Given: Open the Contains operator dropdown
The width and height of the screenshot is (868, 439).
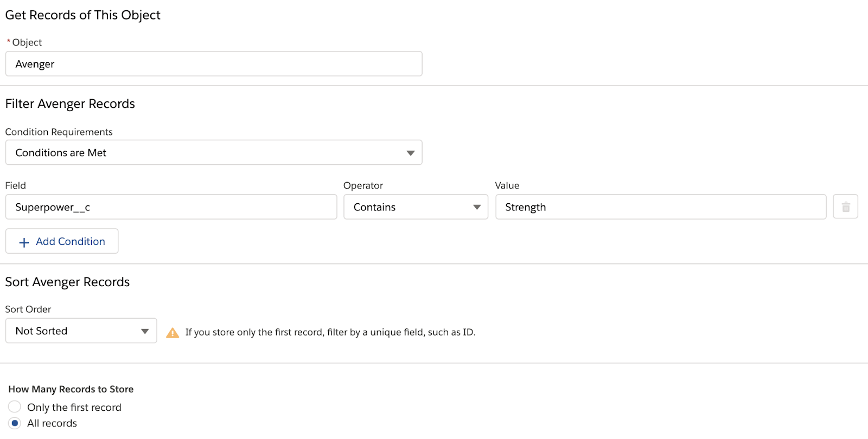Looking at the screenshot, I should pos(416,207).
